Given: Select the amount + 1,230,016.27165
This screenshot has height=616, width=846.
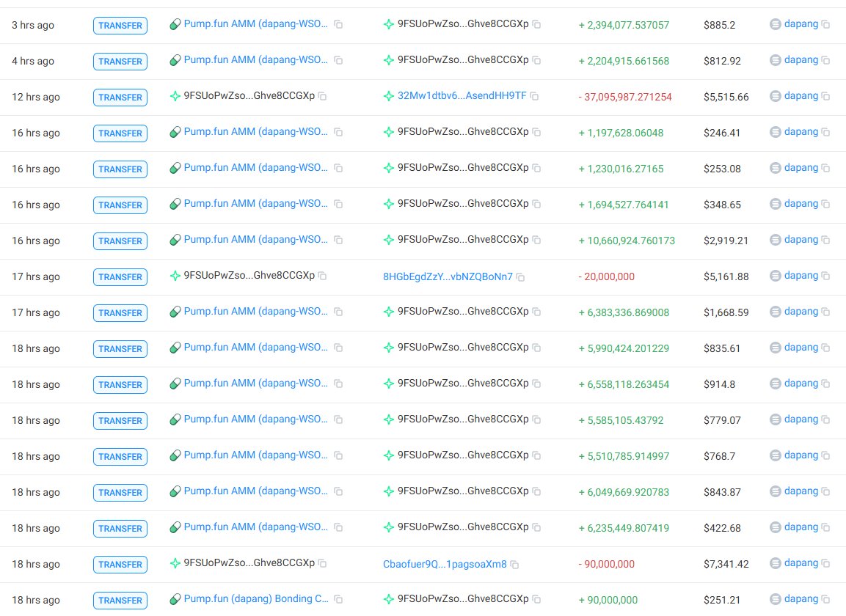Looking at the screenshot, I should (621, 169).
